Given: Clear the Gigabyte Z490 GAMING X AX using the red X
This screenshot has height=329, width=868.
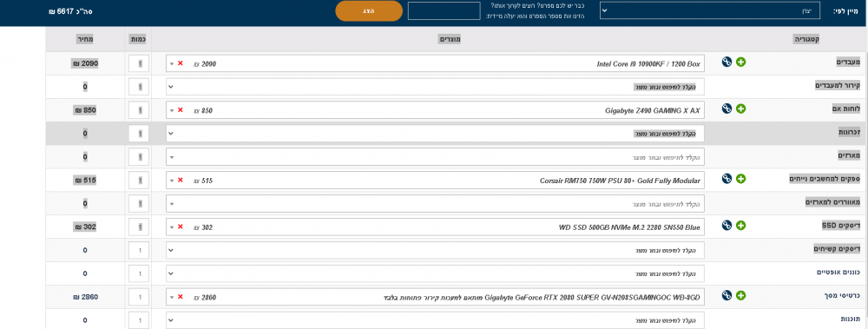Looking at the screenshot, I should tap(181, 110).
